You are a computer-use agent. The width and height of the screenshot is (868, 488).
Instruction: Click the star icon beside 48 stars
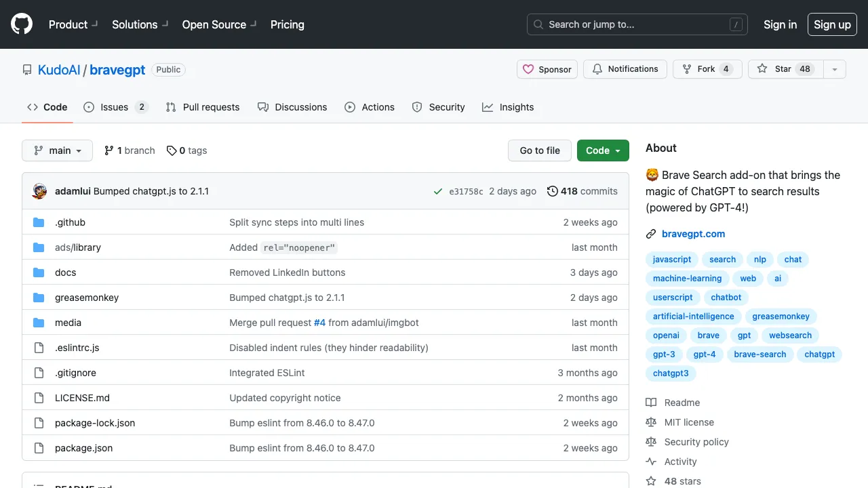coord(651,481)
